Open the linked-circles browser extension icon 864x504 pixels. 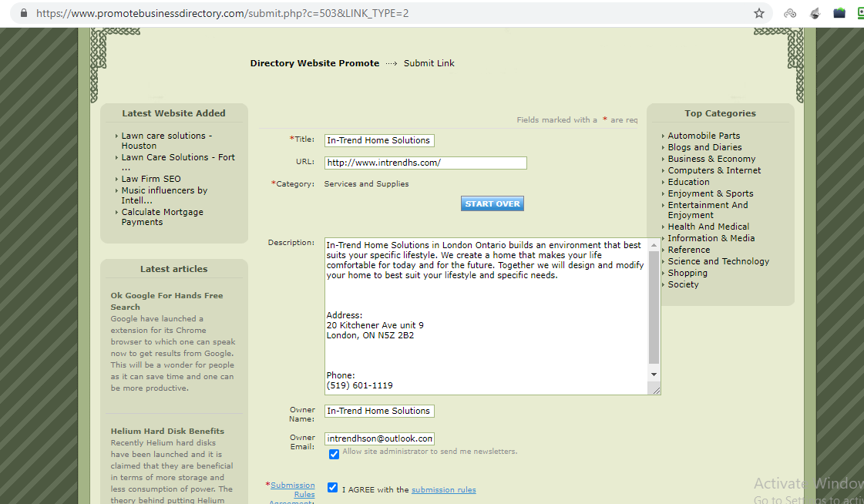(x=789, y=13)
